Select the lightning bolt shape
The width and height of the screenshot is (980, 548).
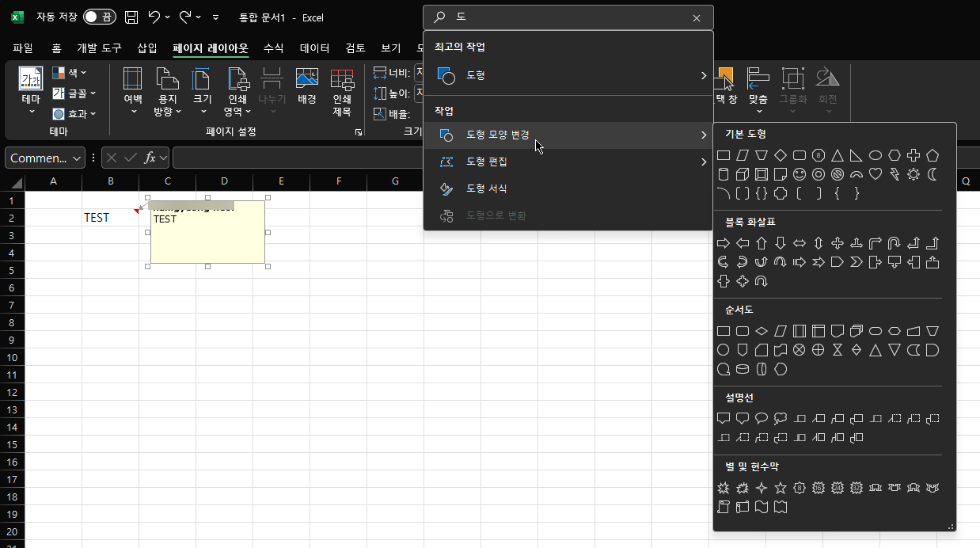pos(893,174)
